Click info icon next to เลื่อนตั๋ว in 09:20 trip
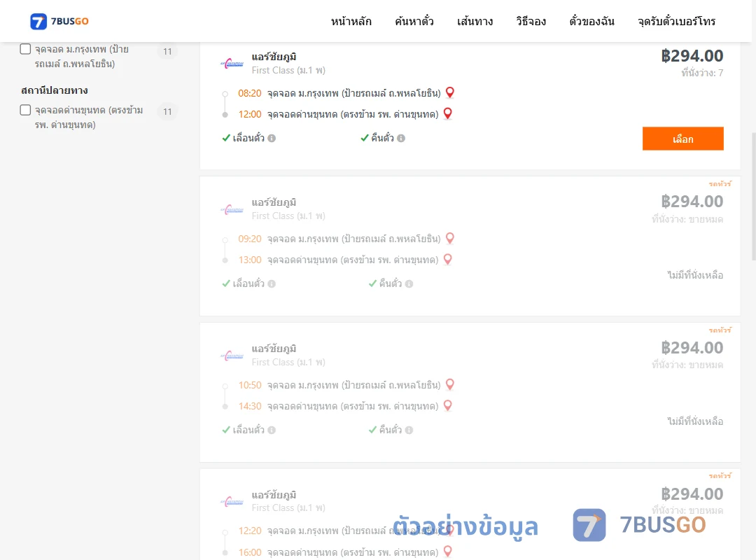756x560 pixels. coord(272,284)
